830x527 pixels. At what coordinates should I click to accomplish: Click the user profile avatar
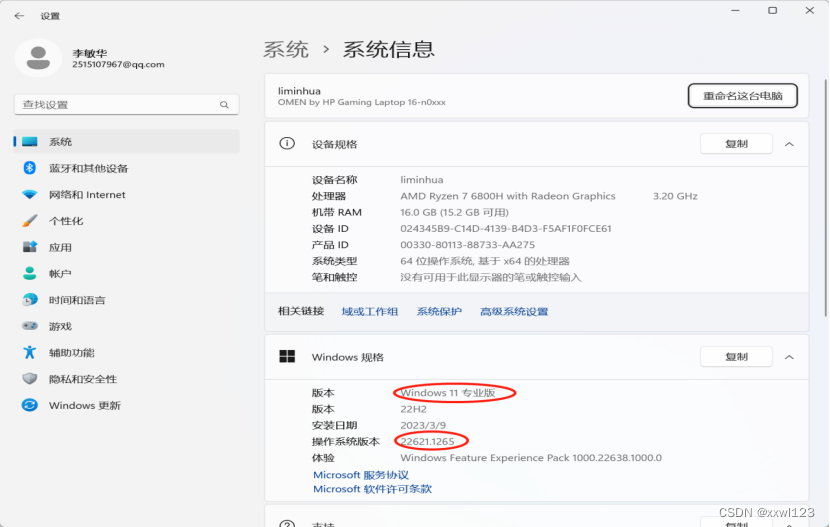point(38,58)
